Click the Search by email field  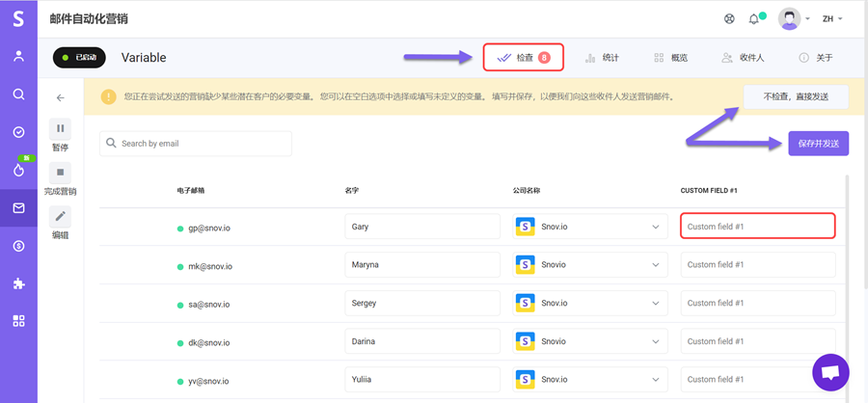[196, 144]
